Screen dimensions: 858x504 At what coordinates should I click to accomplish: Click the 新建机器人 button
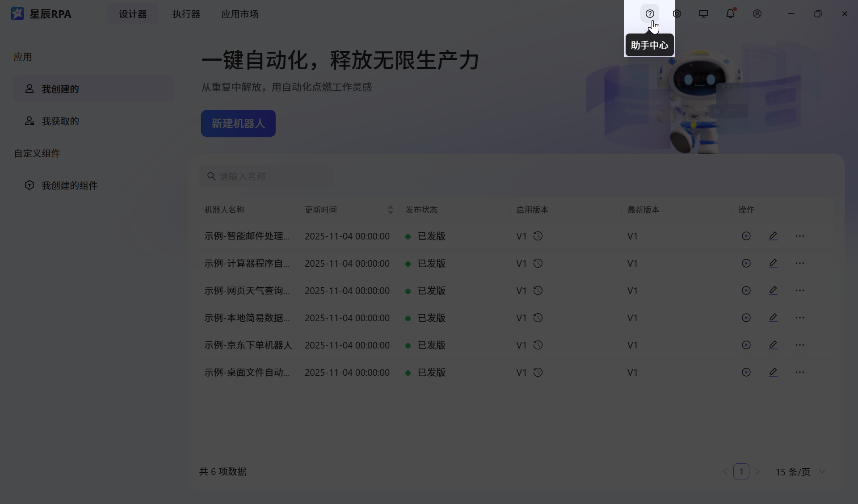pyautogui.click(x=238, y=123)
